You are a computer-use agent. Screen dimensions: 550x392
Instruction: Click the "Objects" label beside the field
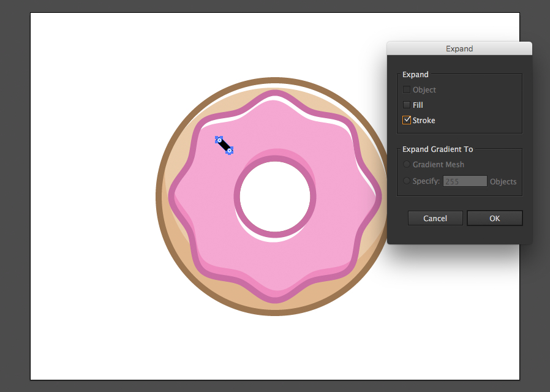(503, 182)
